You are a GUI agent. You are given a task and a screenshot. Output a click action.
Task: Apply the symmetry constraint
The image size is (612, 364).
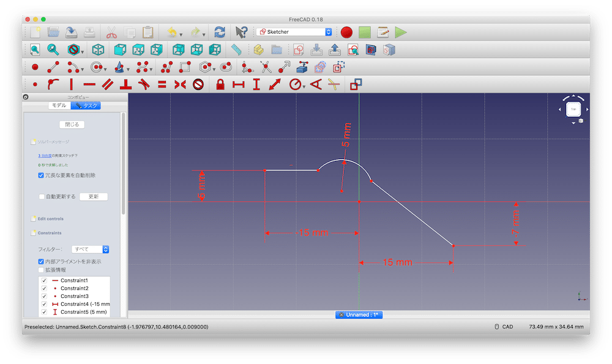click(x=180, y=85)
